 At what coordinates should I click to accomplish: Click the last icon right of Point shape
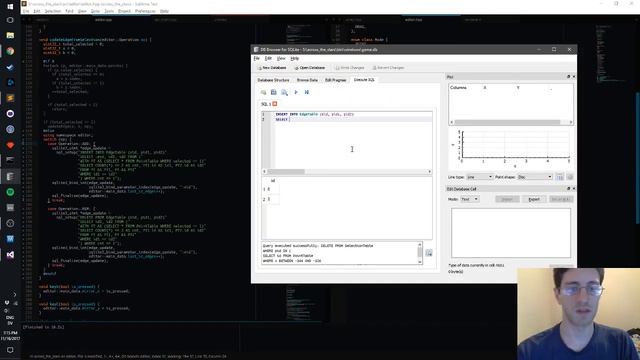[x=570, y=177]
